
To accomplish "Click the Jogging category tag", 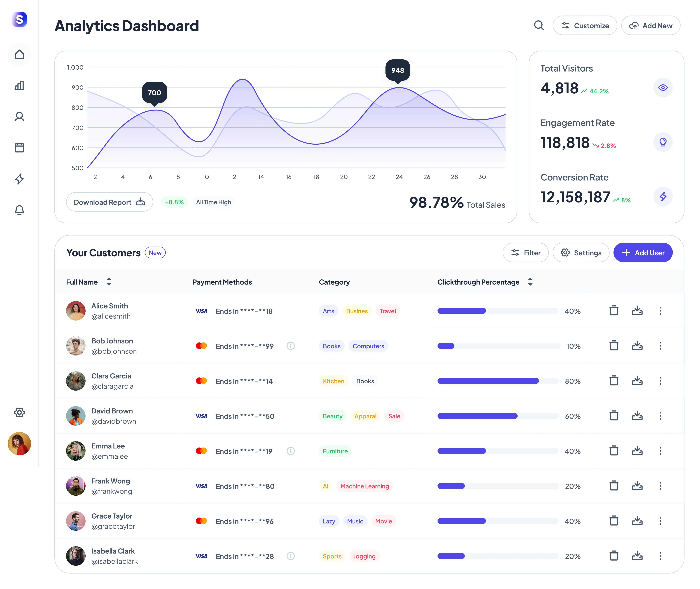I will tap(364, 556).
